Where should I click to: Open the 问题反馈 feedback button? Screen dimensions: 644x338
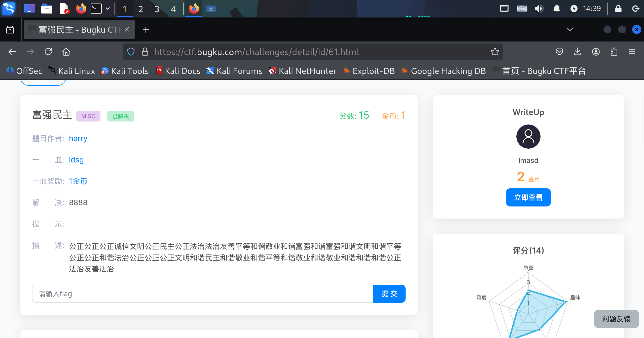coord(616,319)
